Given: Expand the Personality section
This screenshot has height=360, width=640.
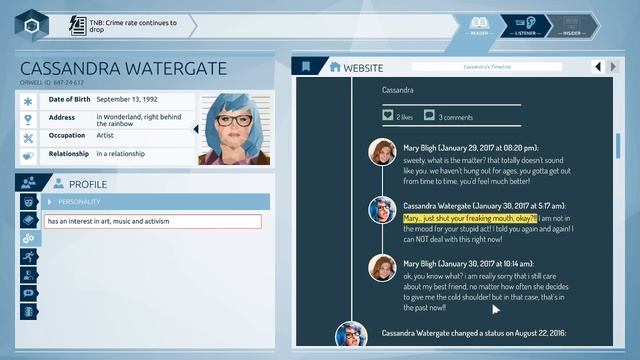Looking at the screenshot, I should [x=156, y=202].
